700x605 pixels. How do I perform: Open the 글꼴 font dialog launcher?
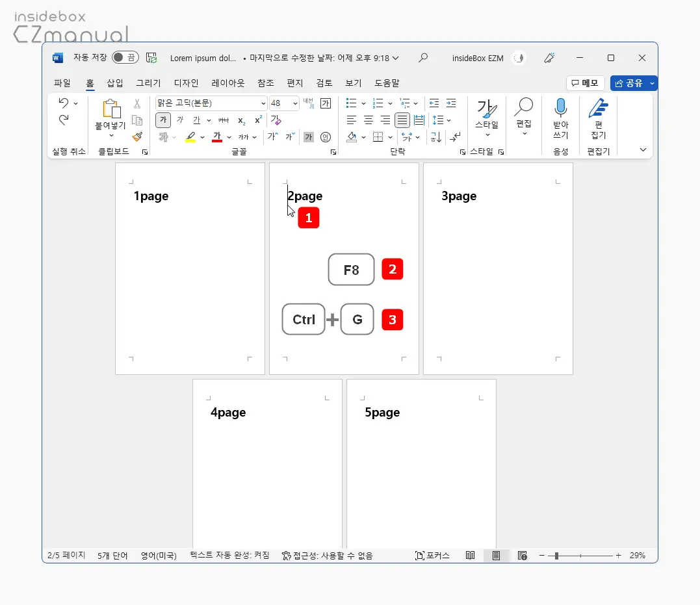(333, 152)
